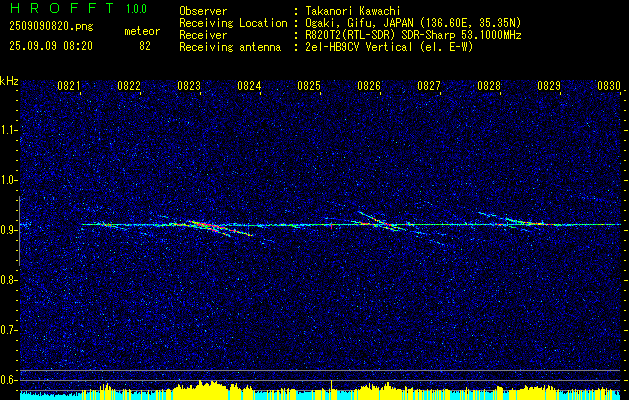Click the 0829 time marker
Screen dimensions: 629x400
(549, 85)
